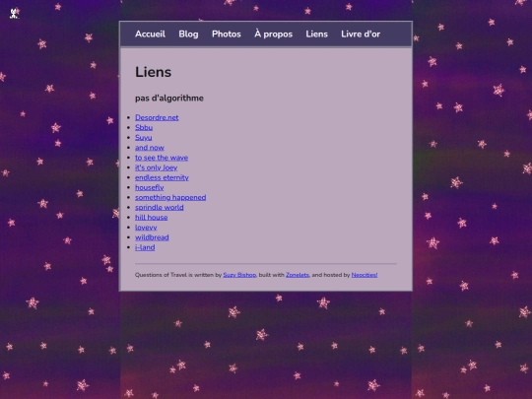Viewport: 532px width, 399px height.
Task: Open the 'hill house' link
Action: [152, 218]
